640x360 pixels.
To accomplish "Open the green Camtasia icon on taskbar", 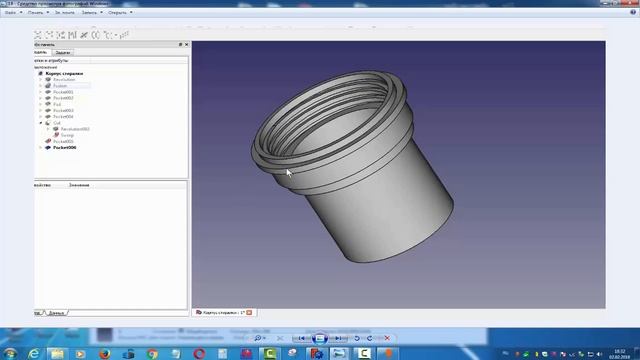I will (x=269, y=353).
